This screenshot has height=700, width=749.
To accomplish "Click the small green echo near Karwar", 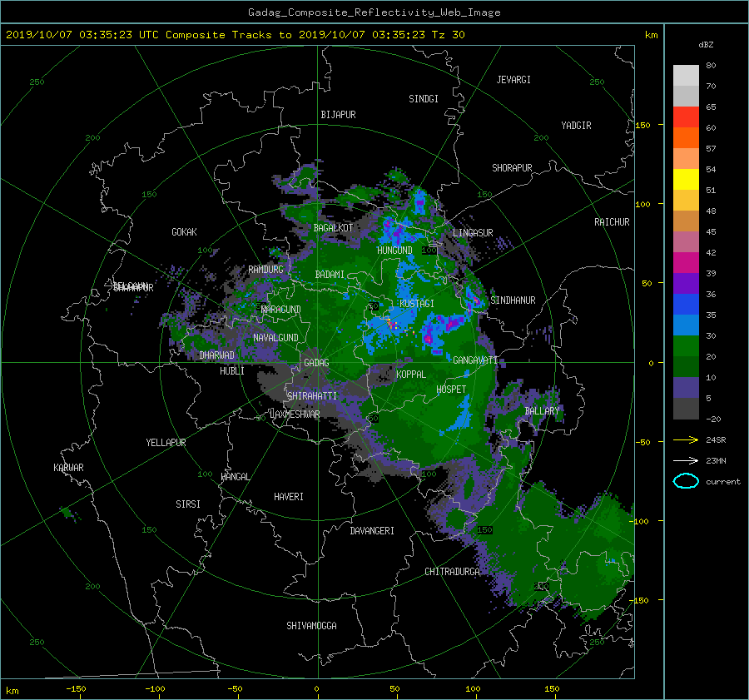I will [68, 514].
